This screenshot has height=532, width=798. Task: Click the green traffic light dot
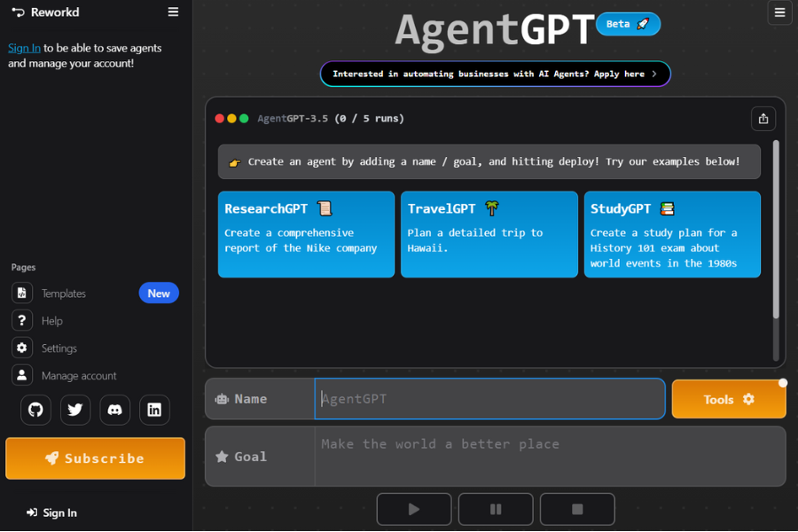(243, 116)
